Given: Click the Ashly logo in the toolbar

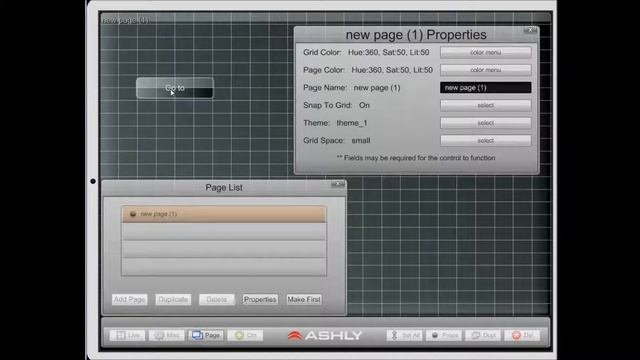Looking at the screenshot, I should 324,336.
